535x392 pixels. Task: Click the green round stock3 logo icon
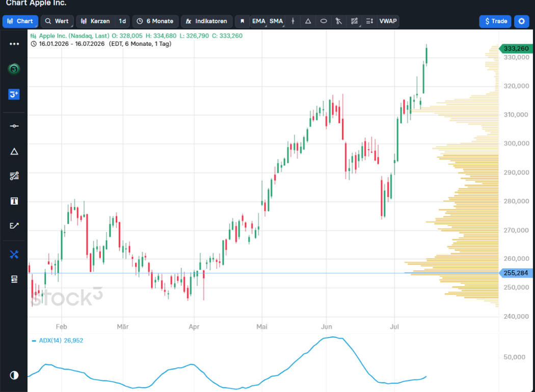click(14, 69)
